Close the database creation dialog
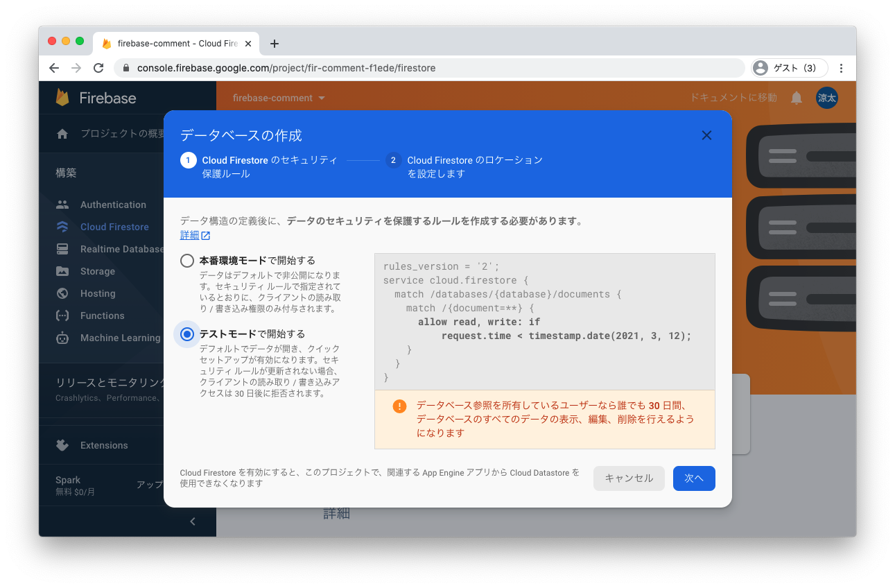This screenshot has height=588, width=895. pos(706,135)
